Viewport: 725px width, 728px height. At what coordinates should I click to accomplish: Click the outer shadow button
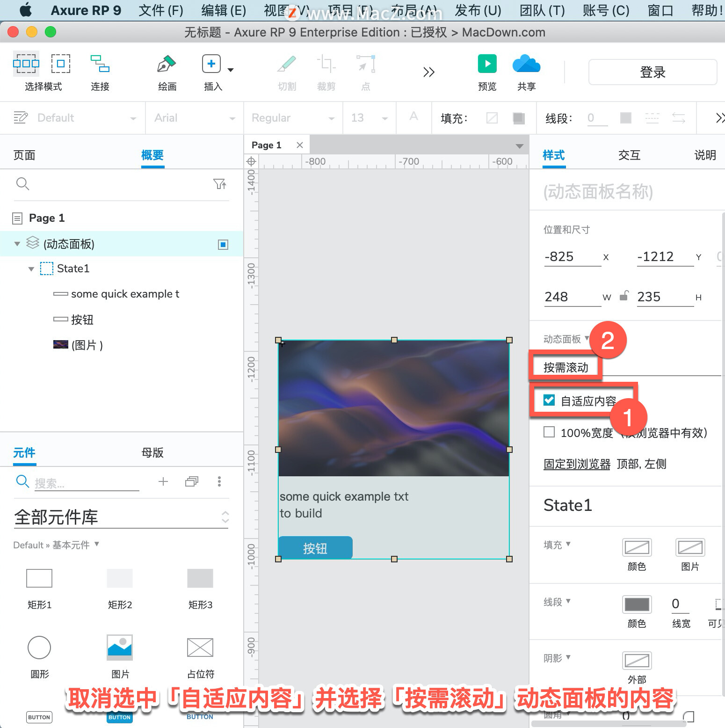click(x=637, y=660)
